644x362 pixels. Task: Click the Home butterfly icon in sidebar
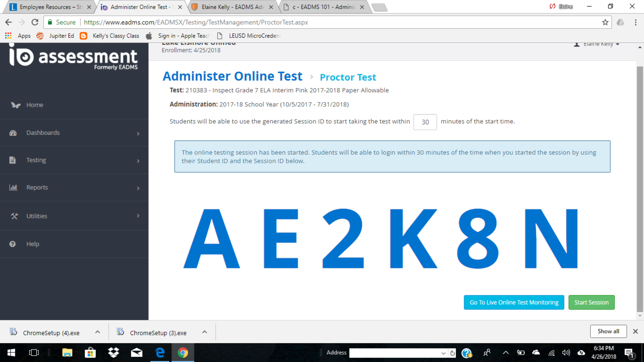coord(15,105)
